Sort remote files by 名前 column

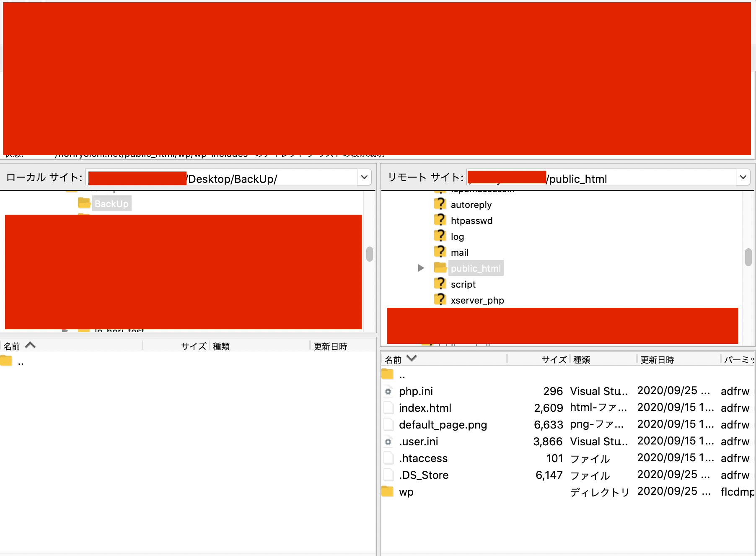tap(444, 359)
